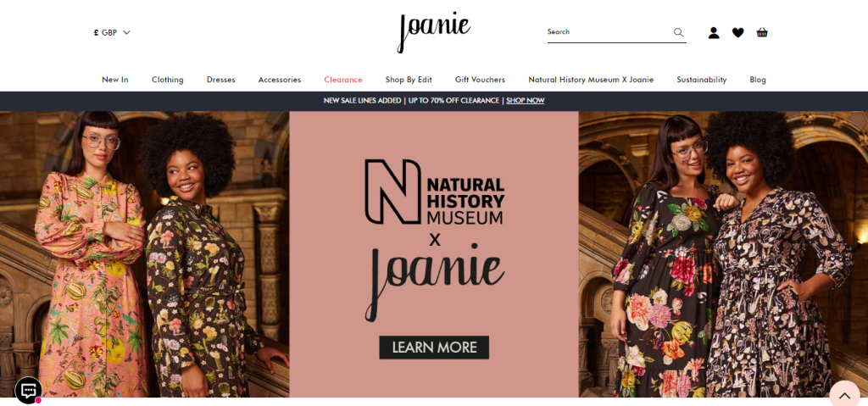Click 'UP TO 70% OFF CLEARANCE' text

click(454, 101)
